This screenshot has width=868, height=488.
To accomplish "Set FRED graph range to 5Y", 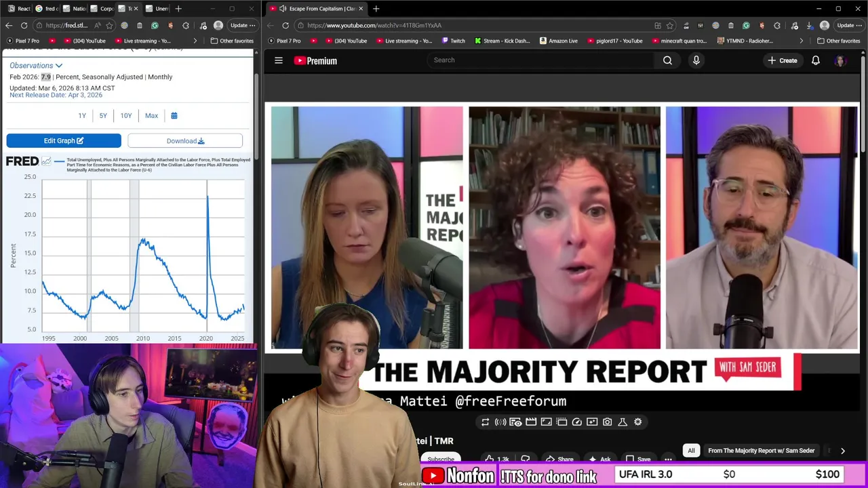I will [103, 116].
